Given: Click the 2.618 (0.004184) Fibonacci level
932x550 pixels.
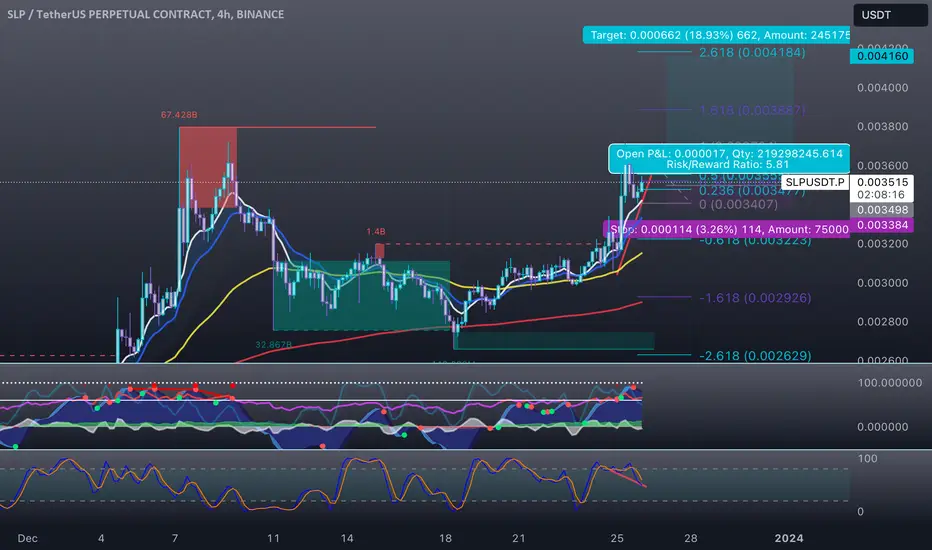Looking at the screenshot, I should (752, 52).
